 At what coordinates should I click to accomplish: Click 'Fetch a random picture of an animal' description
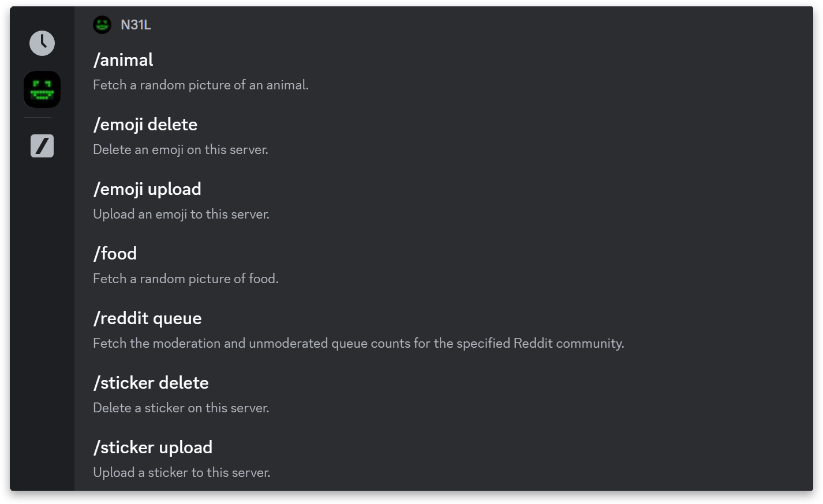[x=201, y=85]
